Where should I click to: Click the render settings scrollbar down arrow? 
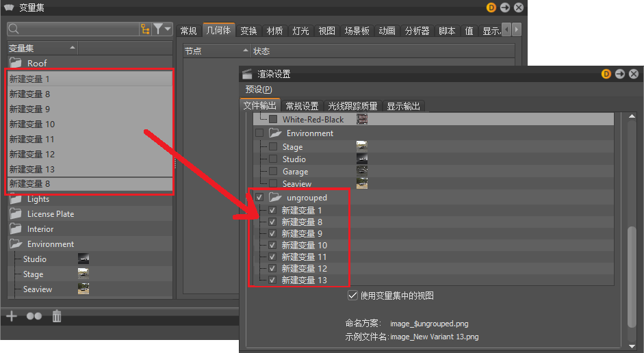pos(632,346)
